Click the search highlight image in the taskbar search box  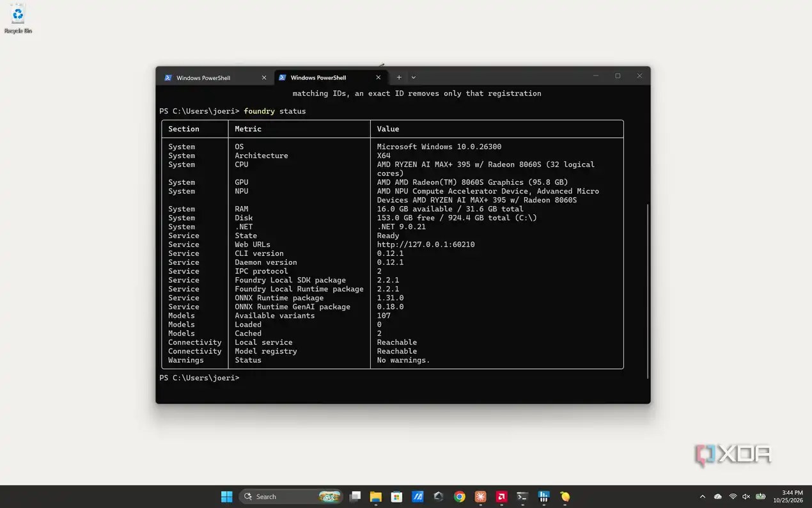pyautogui.click(x=329, y=496)
